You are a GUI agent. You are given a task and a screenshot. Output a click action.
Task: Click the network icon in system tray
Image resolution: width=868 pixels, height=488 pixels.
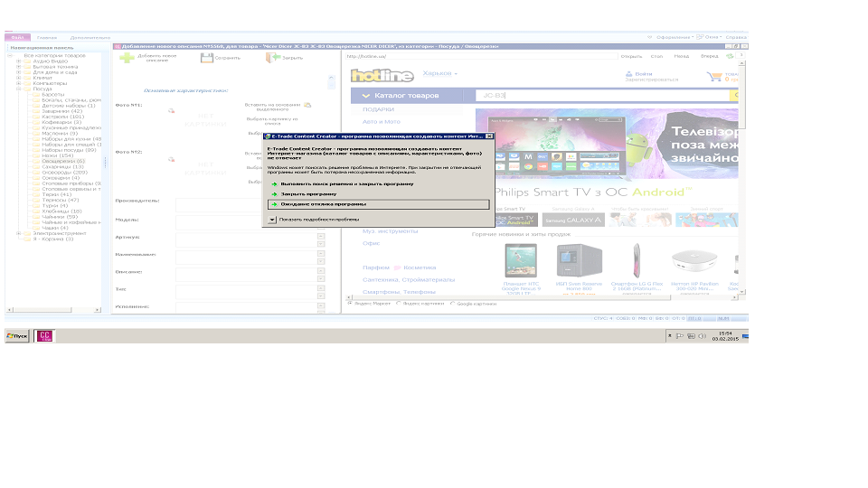point(691,336)
